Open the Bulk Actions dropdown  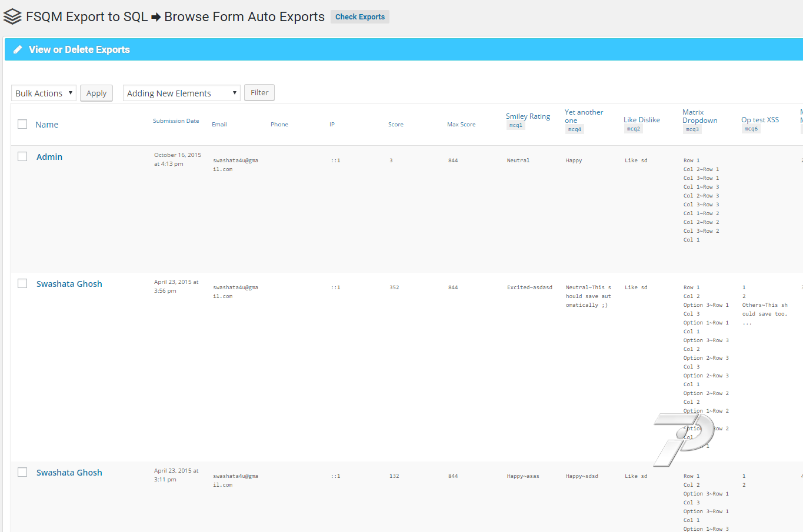pos(44,93)
